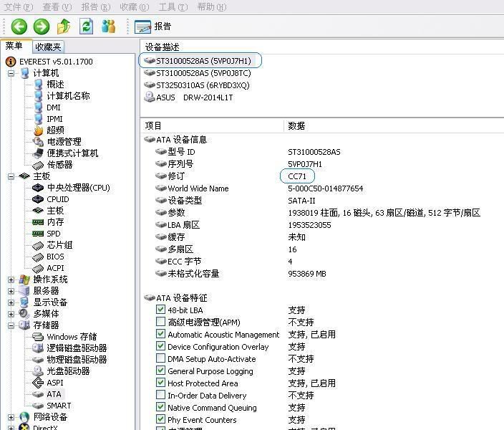This screenshot has height=430, width=504.
Task: Open the 工具(T) menu
Action: pos(173,7)
